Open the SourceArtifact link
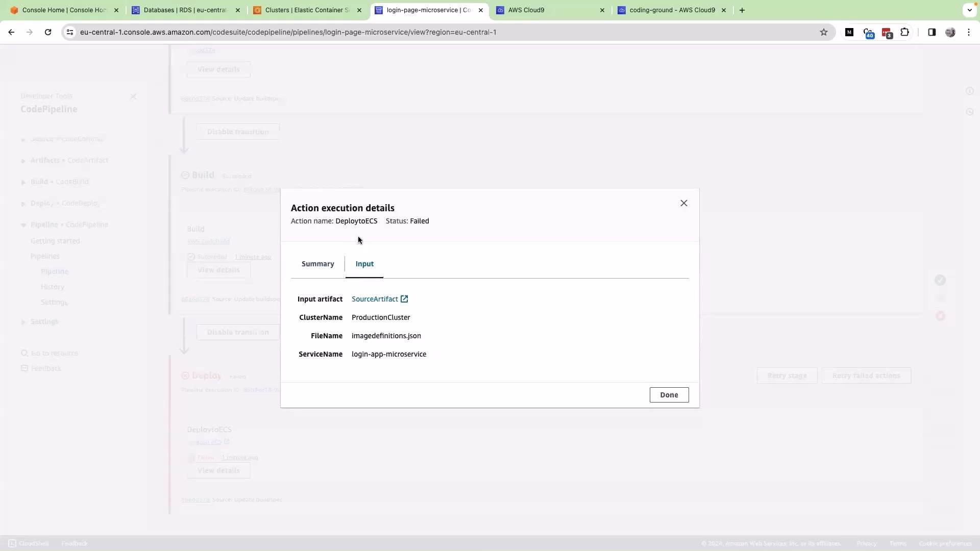 point(375,299)
